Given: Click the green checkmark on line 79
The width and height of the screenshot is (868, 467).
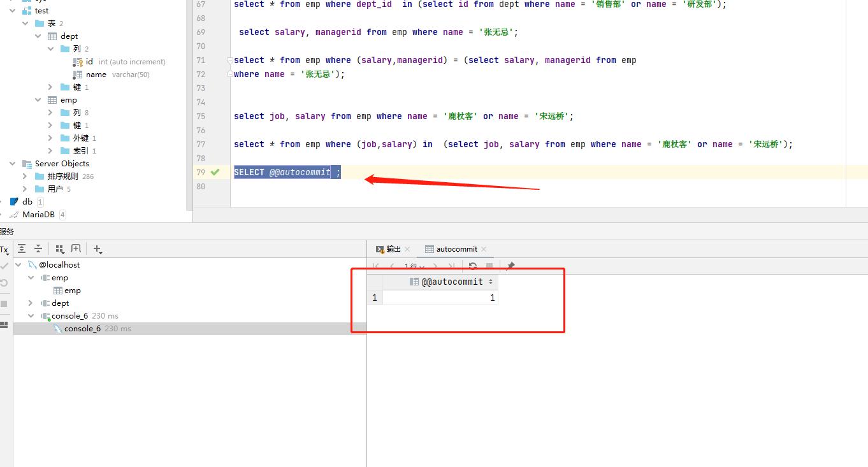Looking at the screenshot, I should click(215, 172).
